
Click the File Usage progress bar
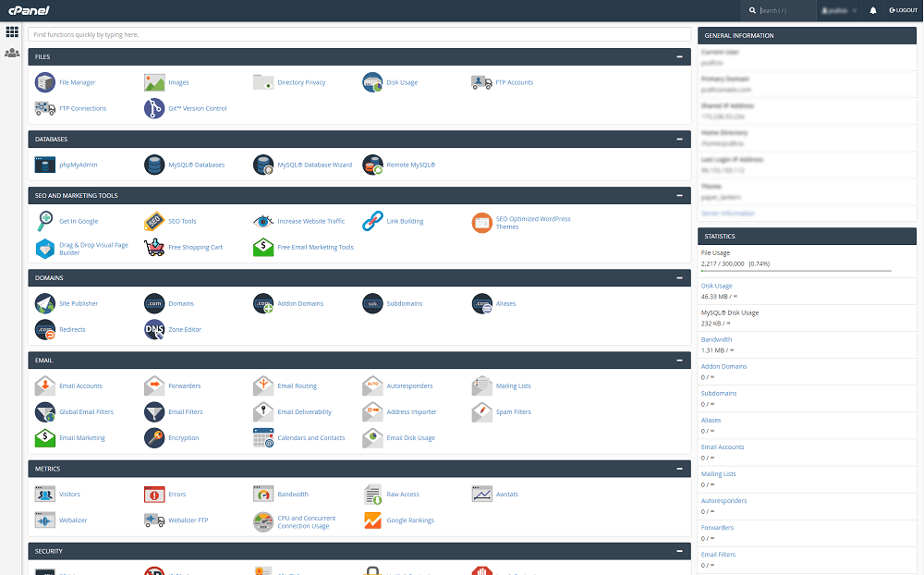point(796,271)
